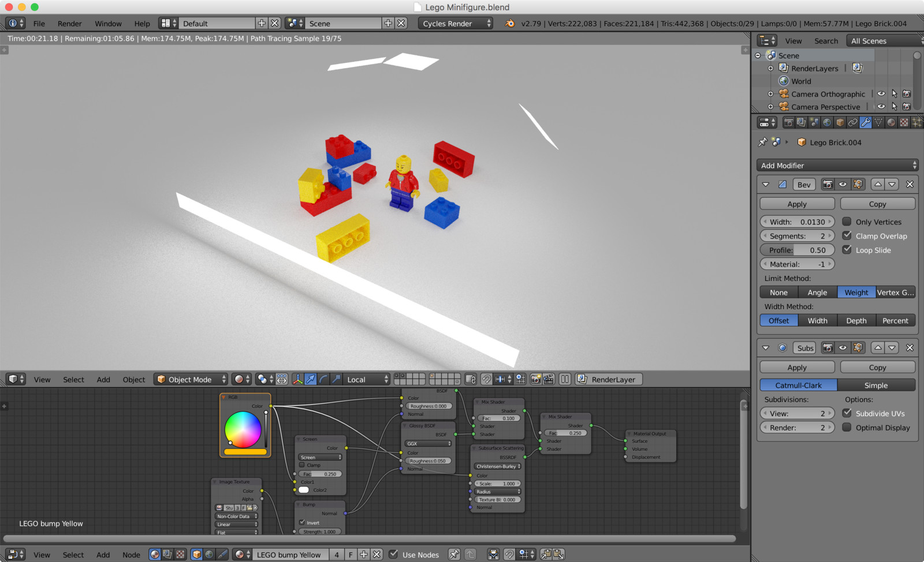Image resolution: width=924 pixels, height=562 pixels.
Task: Open the Object Mode selector dropdown
Action: [191, 379]
